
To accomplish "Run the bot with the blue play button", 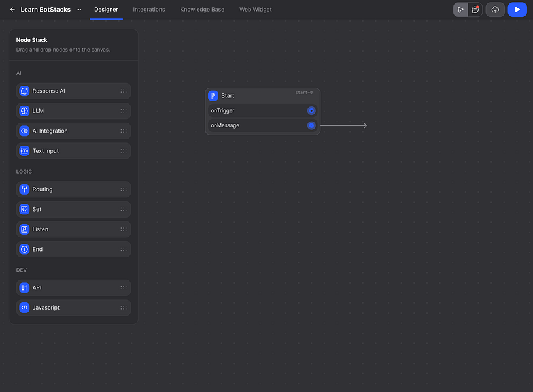I will point(517,10).
